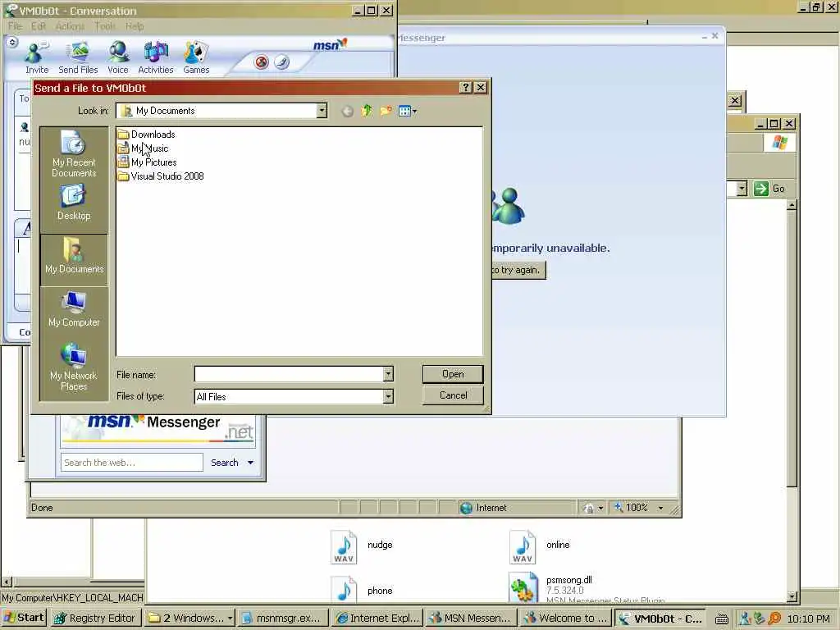Select the online WAV file

tap(540, 546)
